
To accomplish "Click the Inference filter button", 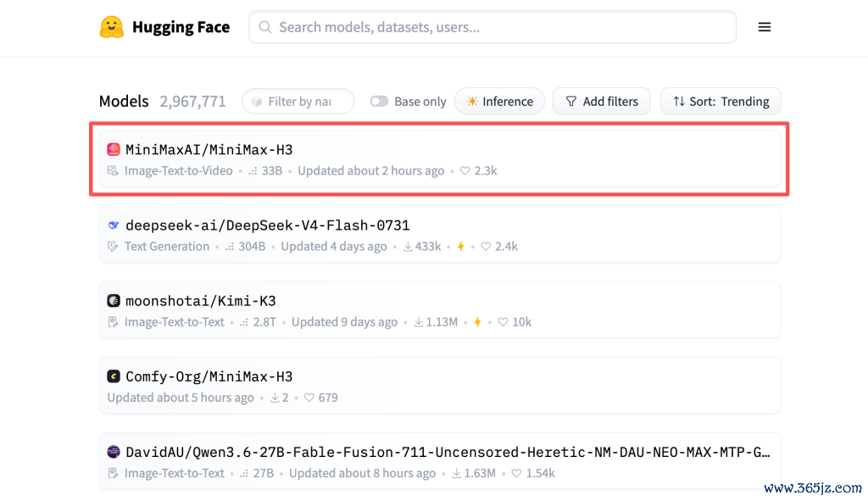I will pos(499,102).
